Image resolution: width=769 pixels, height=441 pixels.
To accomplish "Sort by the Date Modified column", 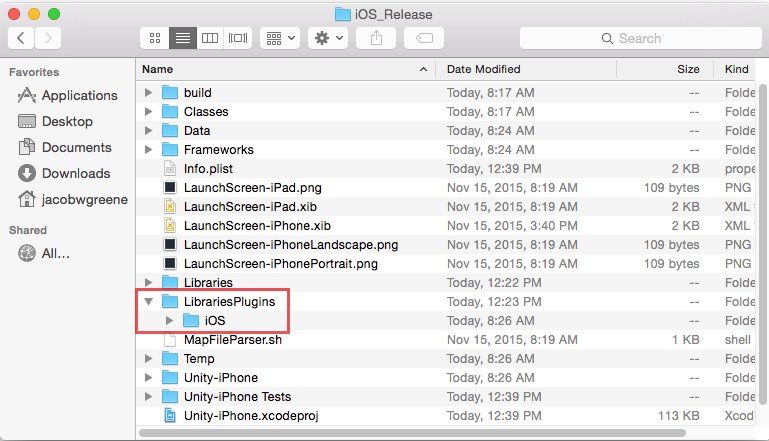I will click(x=483, y=69).
